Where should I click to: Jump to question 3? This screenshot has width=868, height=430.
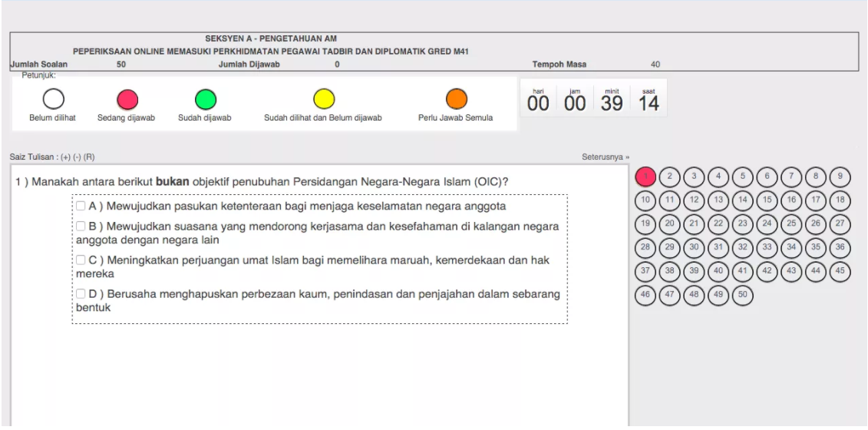coord(695,177)
